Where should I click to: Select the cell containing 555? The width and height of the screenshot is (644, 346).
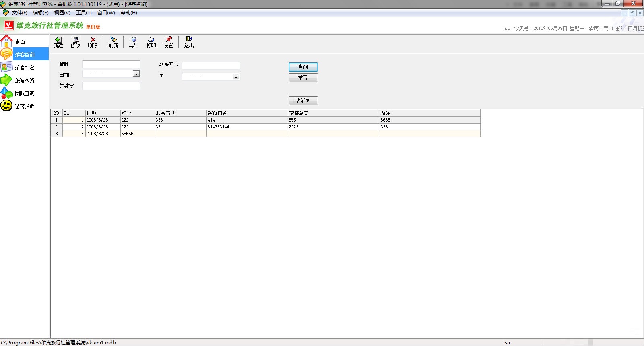[x=334, y=120]
